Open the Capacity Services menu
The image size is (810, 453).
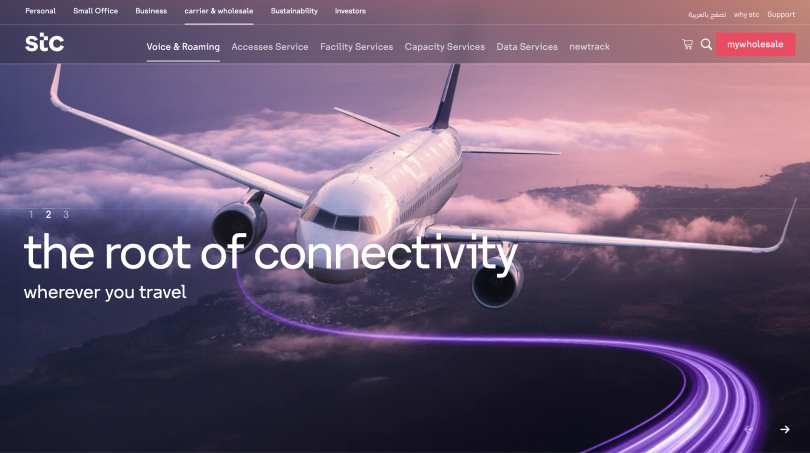pos(445,46)
